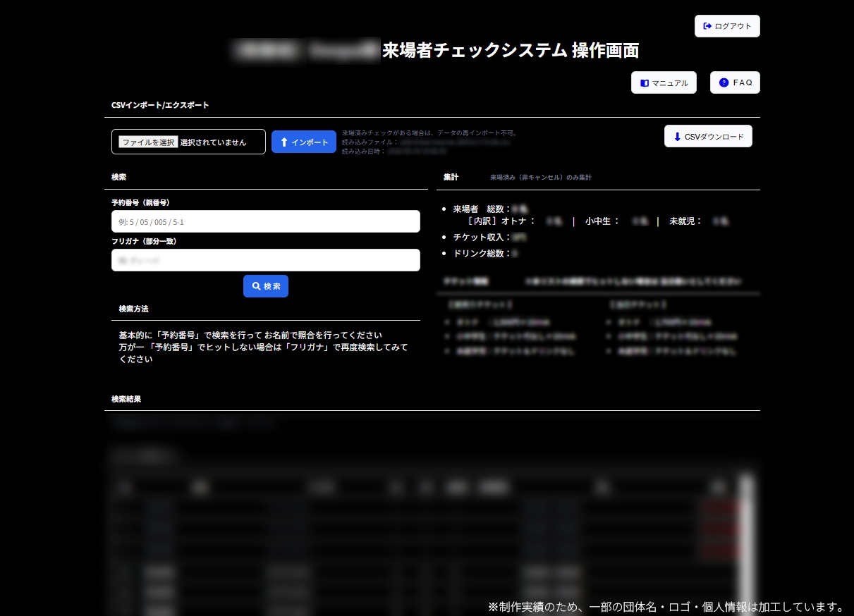Screen dimensions: 854x616
Task: Click the フリガナ partial-match input field
Action: pos(266,260)
